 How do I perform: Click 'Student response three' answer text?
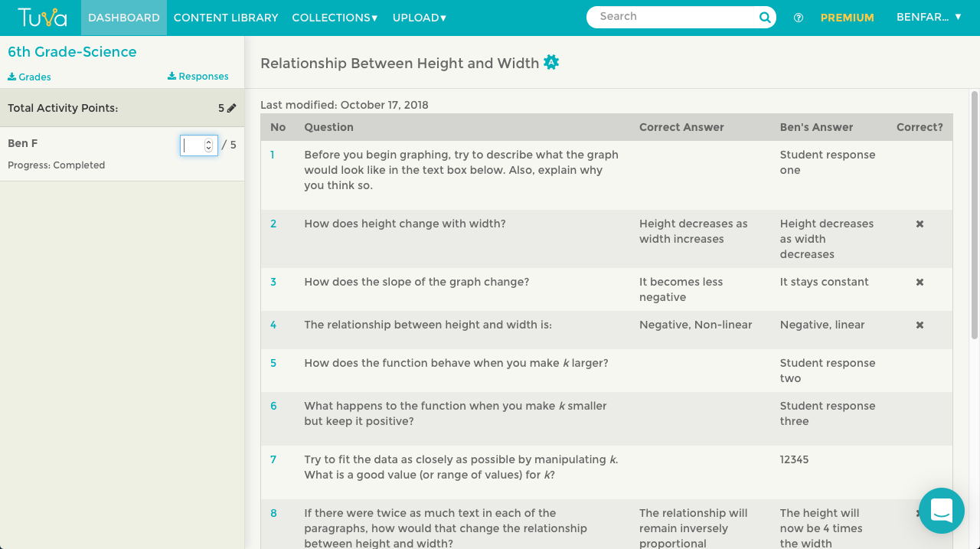828,413
